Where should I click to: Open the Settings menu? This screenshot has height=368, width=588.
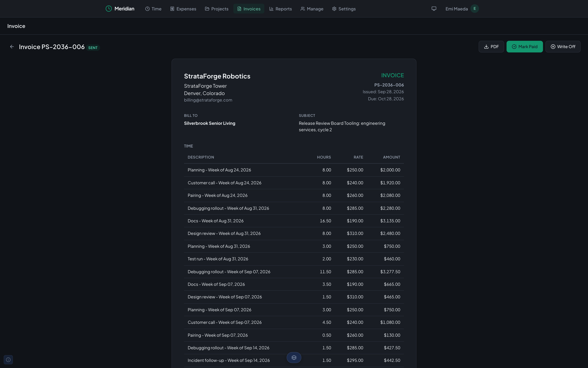(x=344, y=9)
